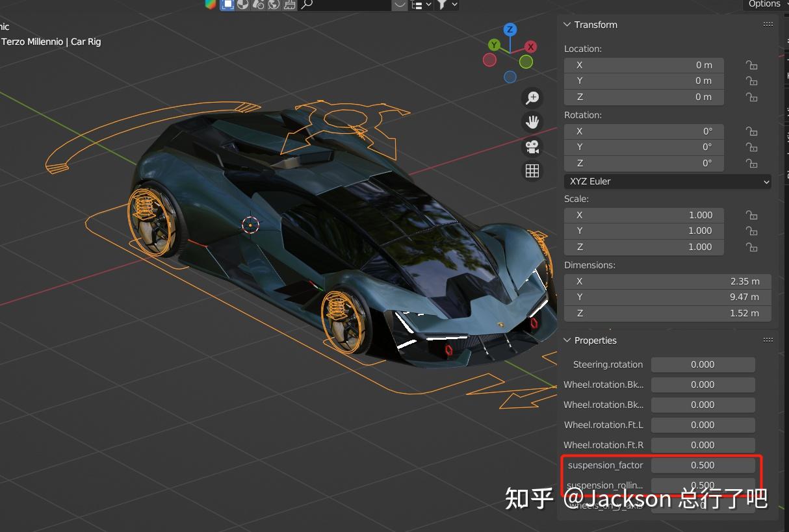Open the editor type selector menu

(420, 5)
